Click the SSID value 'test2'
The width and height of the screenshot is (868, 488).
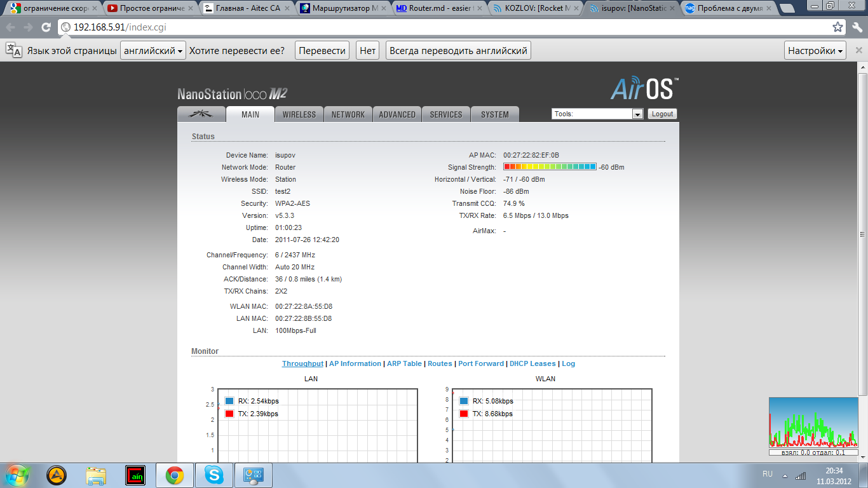click(283, 191)
